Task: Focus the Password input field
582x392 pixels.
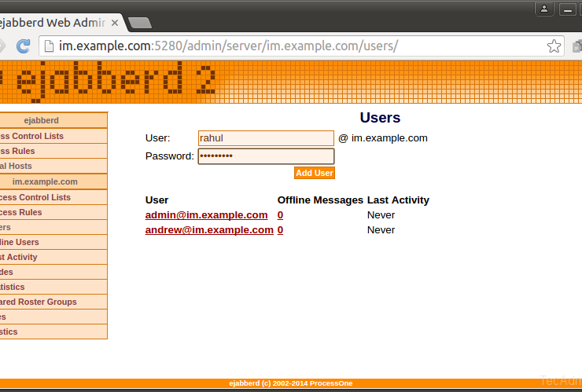Action: 266,156
